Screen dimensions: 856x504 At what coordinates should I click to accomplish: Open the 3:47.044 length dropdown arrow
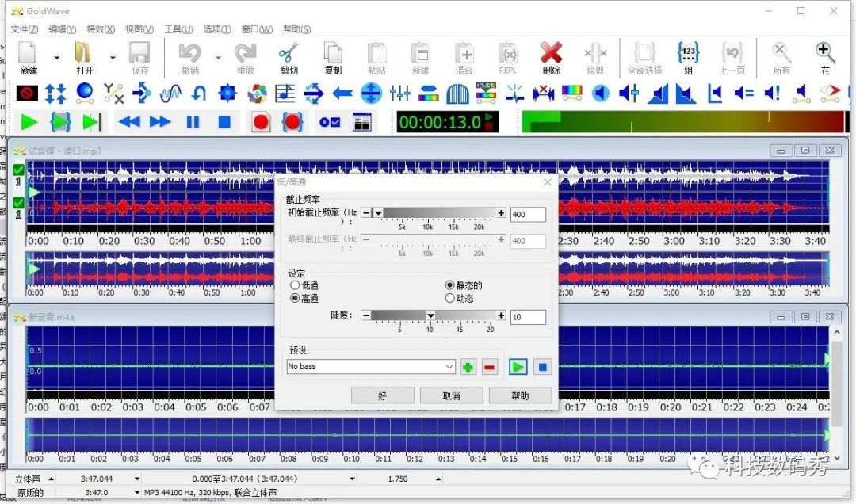pos(137,479)
